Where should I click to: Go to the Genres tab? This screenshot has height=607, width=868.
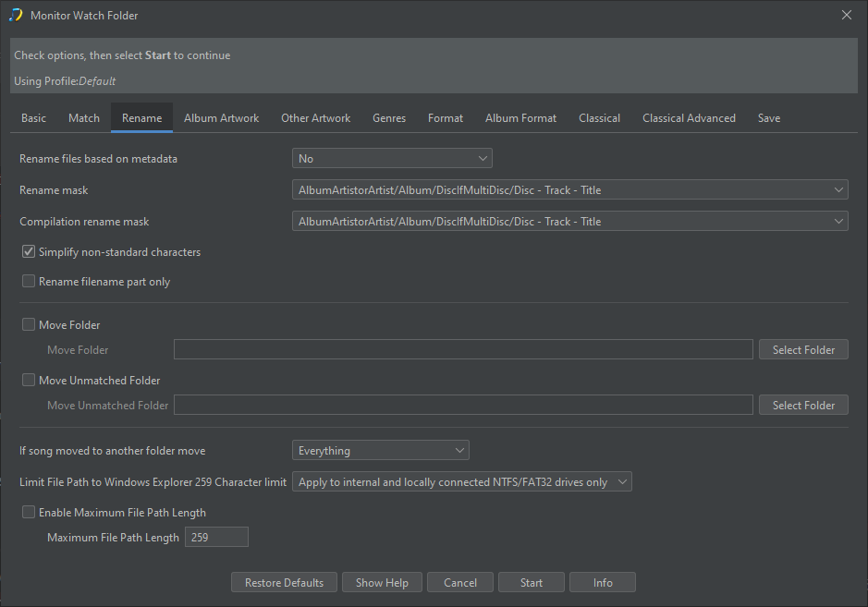click(389, 118)
